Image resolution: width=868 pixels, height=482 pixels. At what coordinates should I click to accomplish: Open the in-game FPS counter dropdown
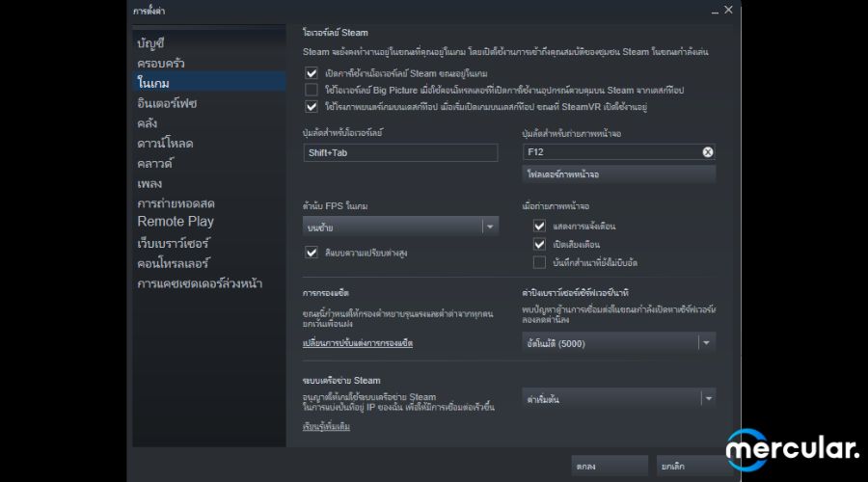point(400,227)
